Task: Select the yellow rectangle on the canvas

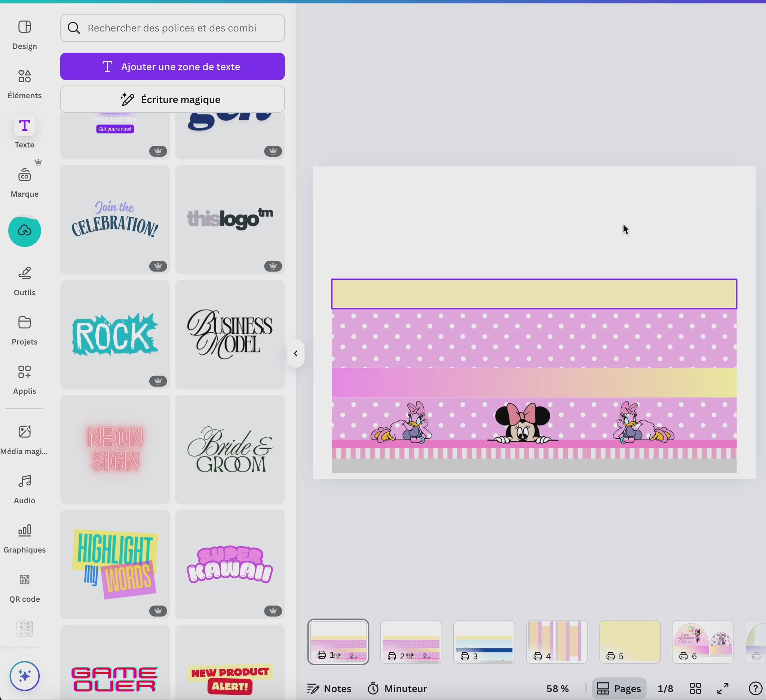Action: point(534,294)
